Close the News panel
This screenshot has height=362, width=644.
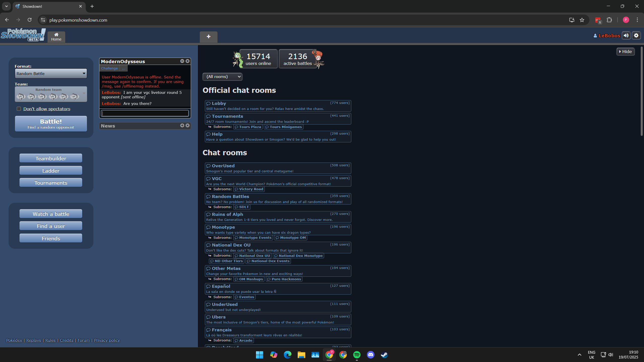pos(187,126)
